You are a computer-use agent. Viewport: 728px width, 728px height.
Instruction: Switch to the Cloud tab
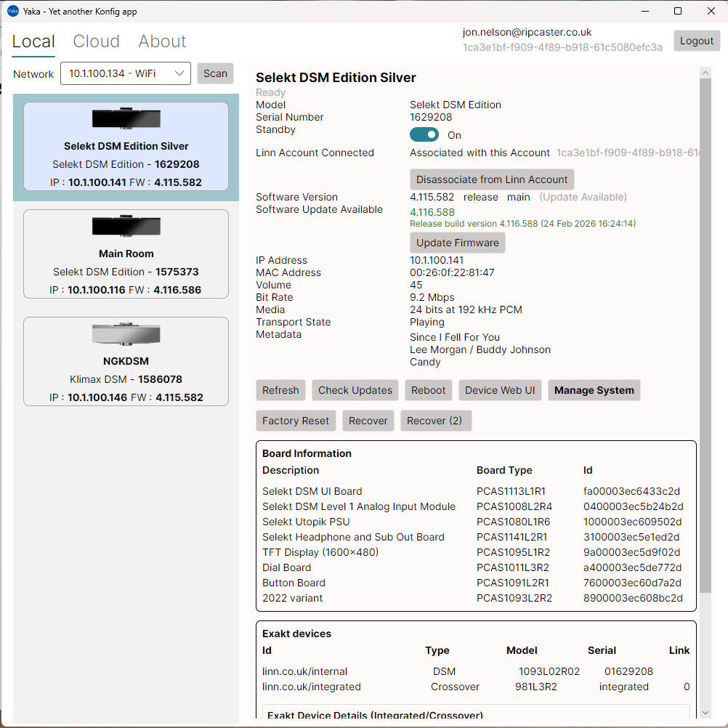tap(96, 41)
